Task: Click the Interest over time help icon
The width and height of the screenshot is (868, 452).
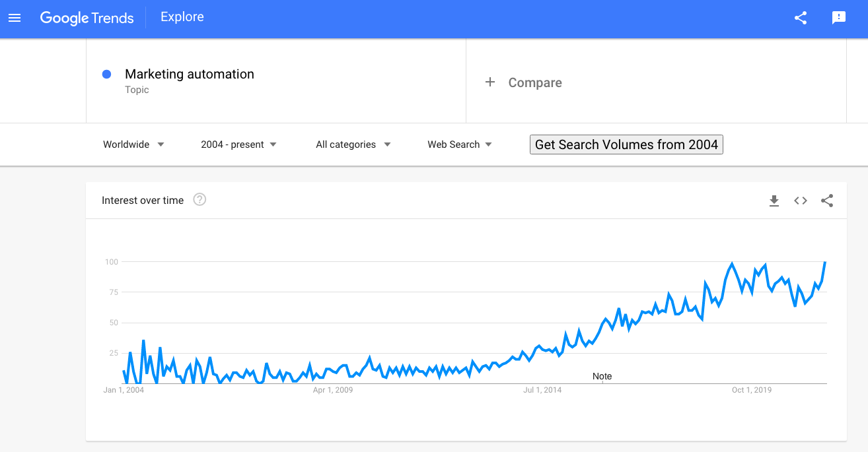Action: (x=199, y=199)
